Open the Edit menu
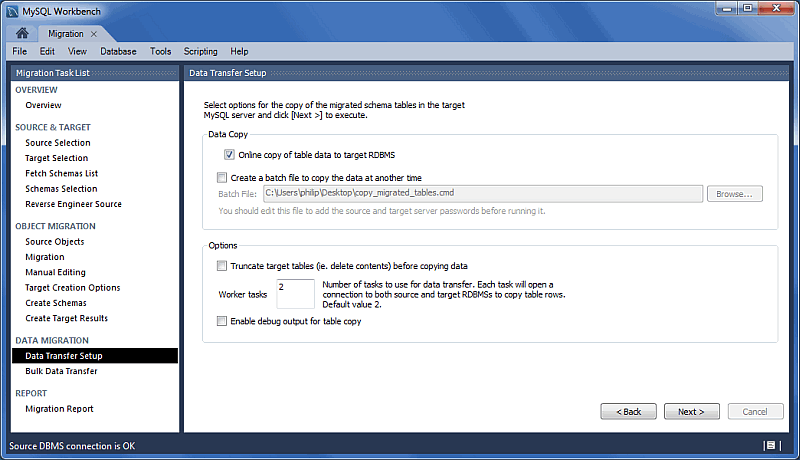Image resolution: width=800 pixels, height=460 pixels. tap(47, 52)
